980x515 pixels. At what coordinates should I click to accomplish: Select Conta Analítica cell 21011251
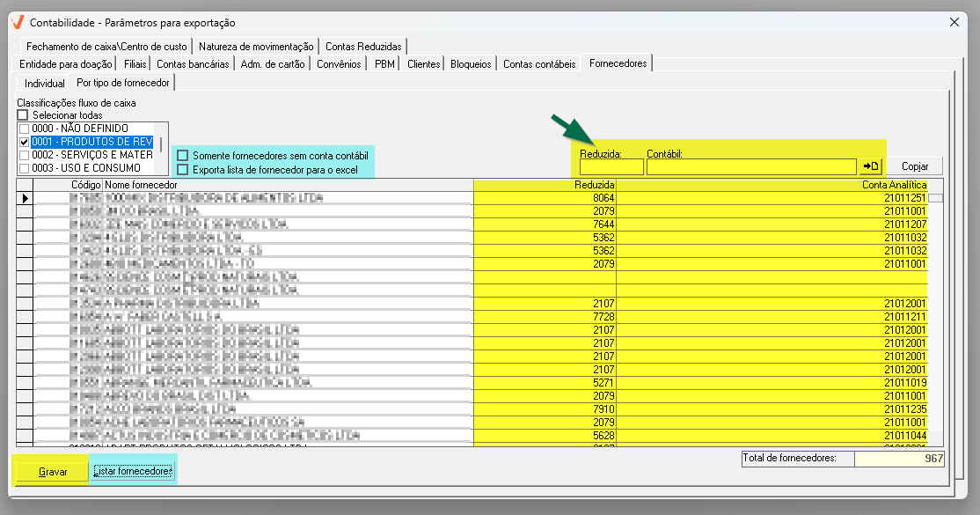click(x=772, y=198)
